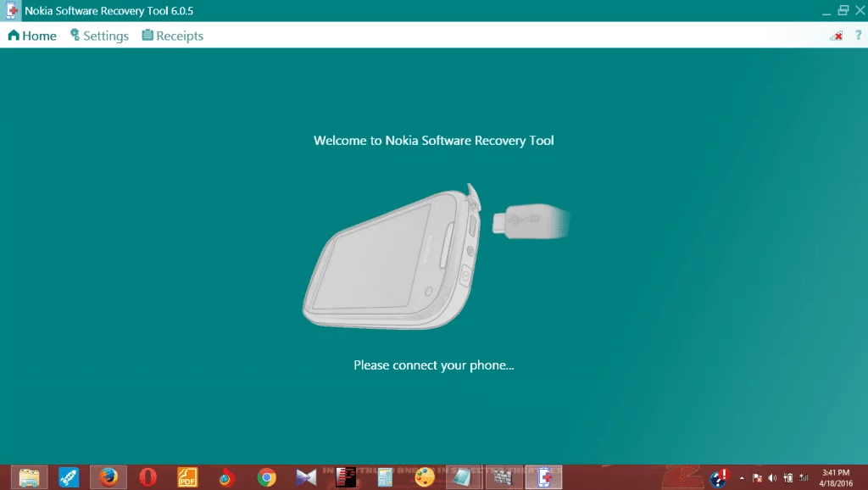The height and width of the screenshot is (490, 868).
Task: Open File Explorer from the taskbar
Action: 30,477
